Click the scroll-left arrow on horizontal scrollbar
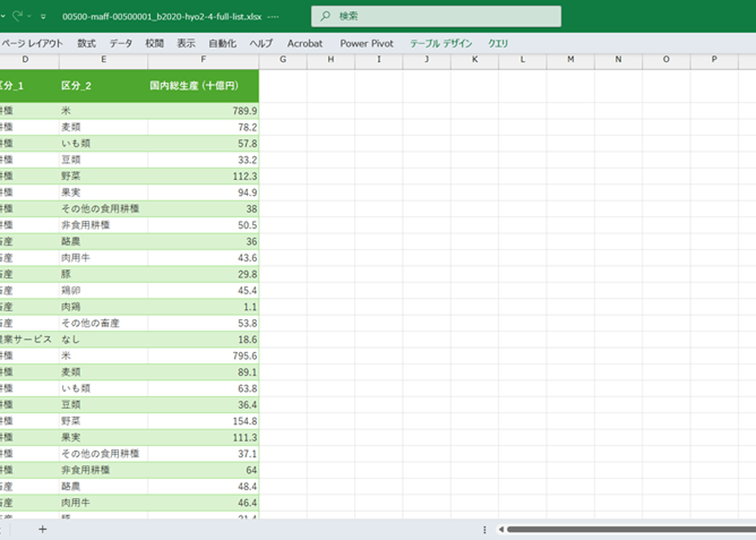 point(501,529)
